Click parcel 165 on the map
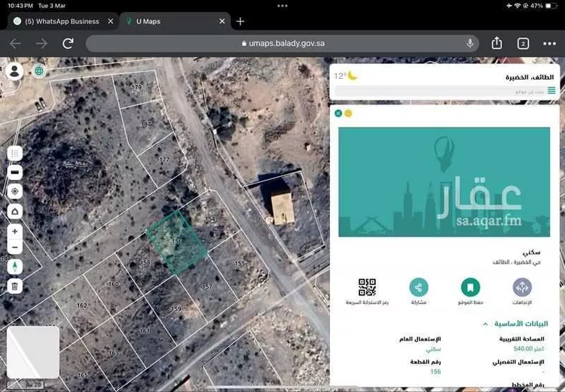 point(83,375)
